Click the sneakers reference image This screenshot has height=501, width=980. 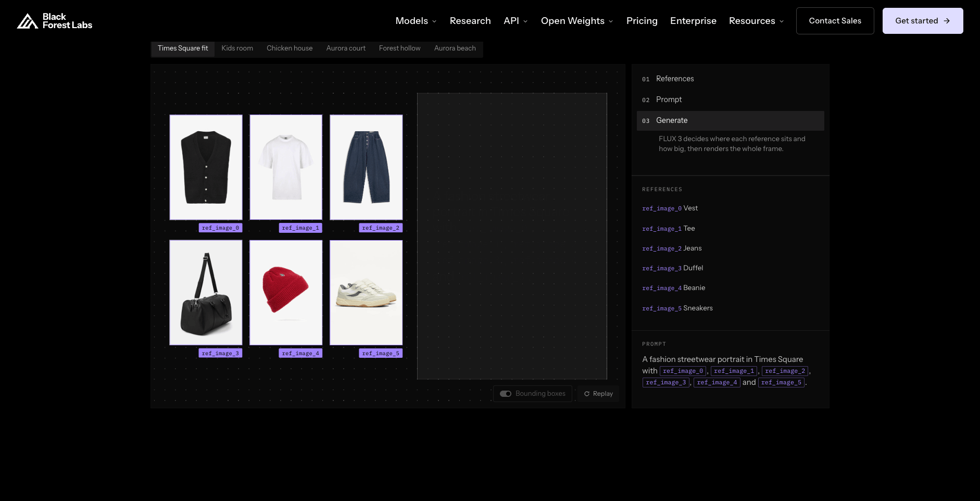tap(366, 293)
